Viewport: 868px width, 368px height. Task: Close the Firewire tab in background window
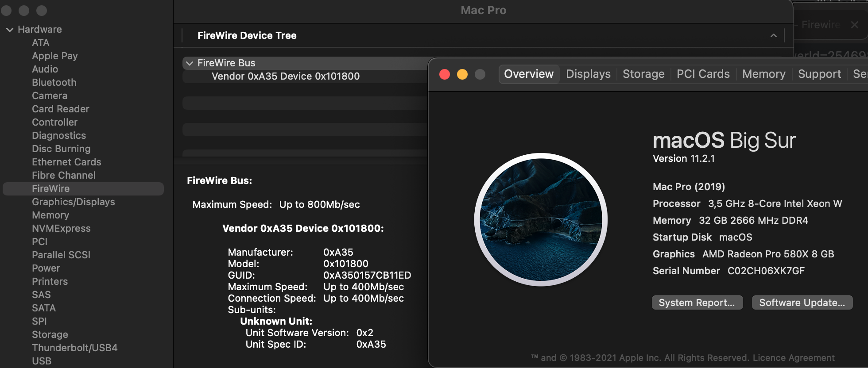point(855,25)
